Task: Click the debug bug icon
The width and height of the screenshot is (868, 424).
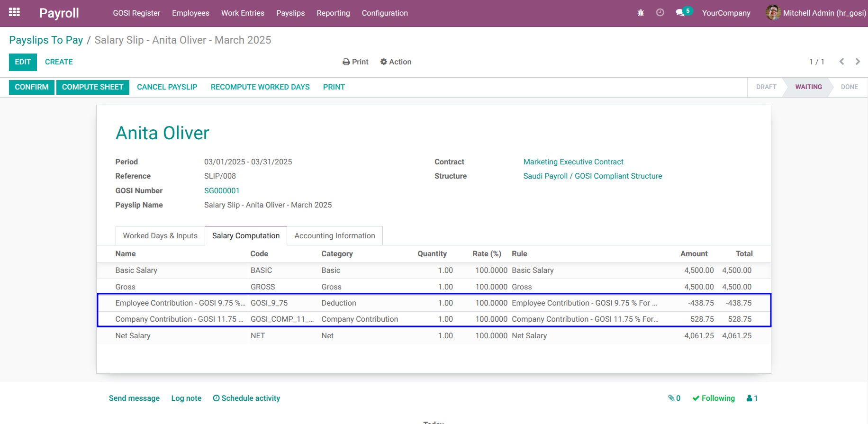Action: pyautogui.click(x=641, y=13)
